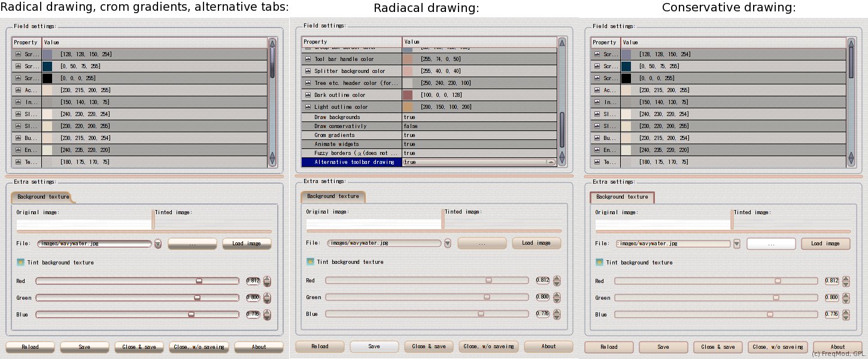Screen dimensions: 868x359
Task: Click Reload button in crom gradients panel
Action: (x=30, y=346)
